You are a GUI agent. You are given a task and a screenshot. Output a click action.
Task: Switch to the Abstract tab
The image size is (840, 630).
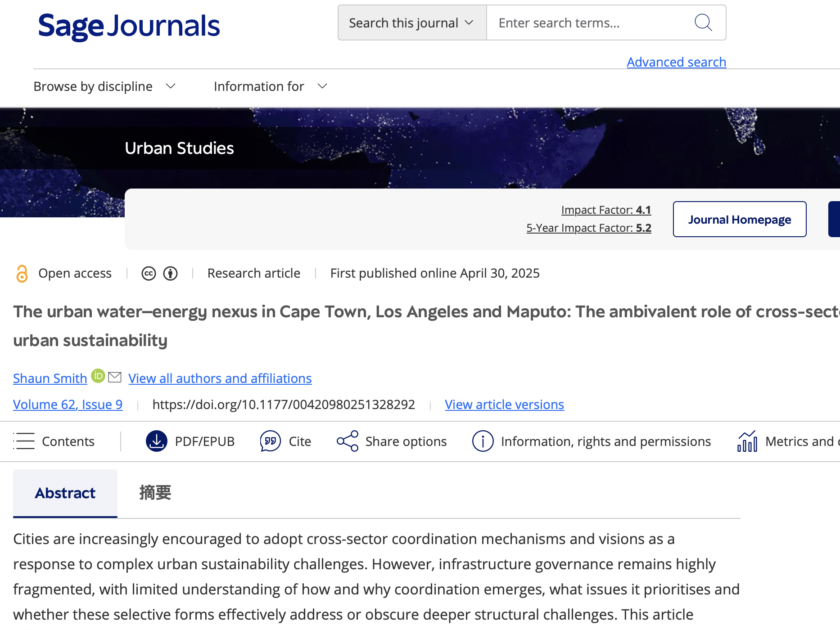tap(65, 493)
